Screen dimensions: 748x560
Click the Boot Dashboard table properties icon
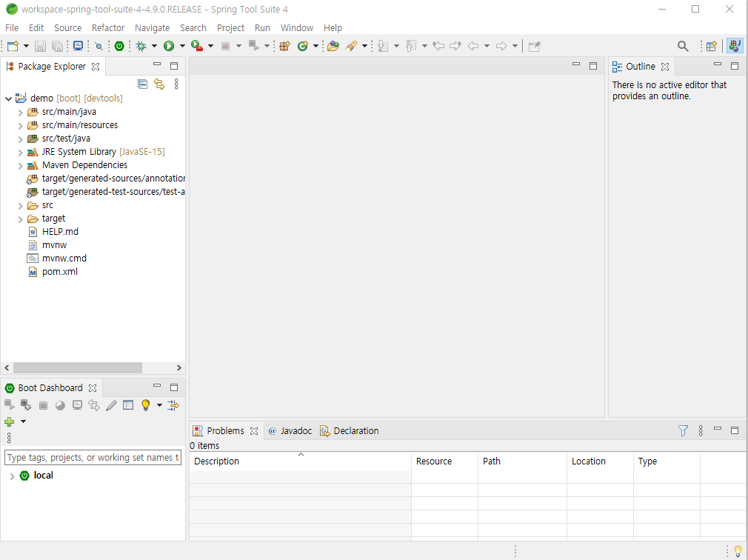(x=128, y=405)
